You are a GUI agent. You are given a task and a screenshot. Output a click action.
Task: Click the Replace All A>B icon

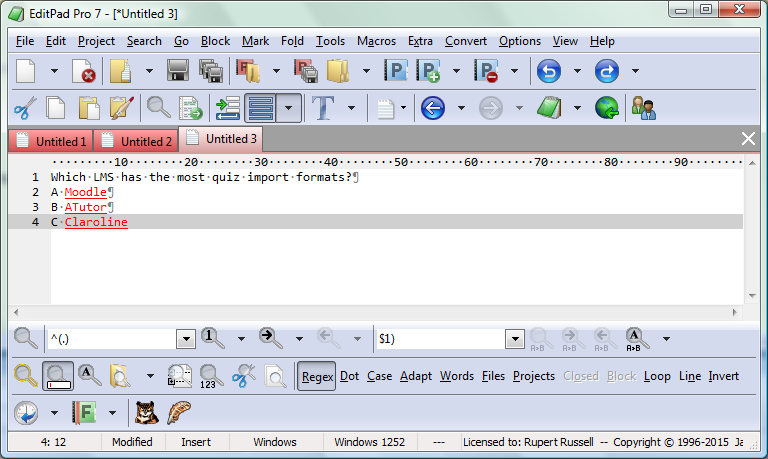[x=637, y=339]
